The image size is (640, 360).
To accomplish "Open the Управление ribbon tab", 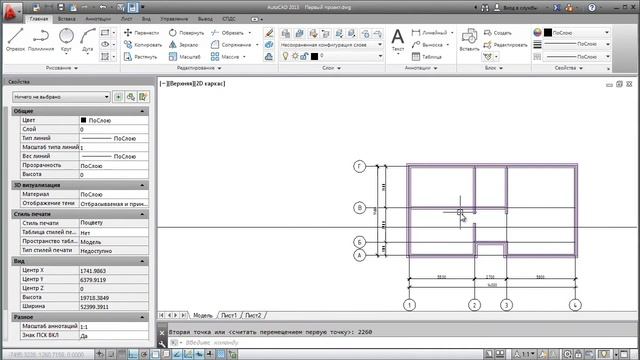I will [174, 19].
